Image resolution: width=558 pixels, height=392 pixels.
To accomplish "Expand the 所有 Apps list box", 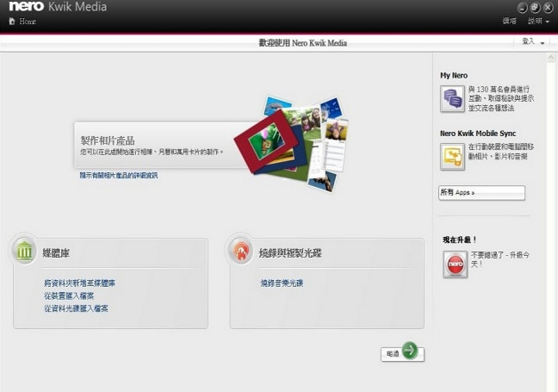I will (480, 193).
